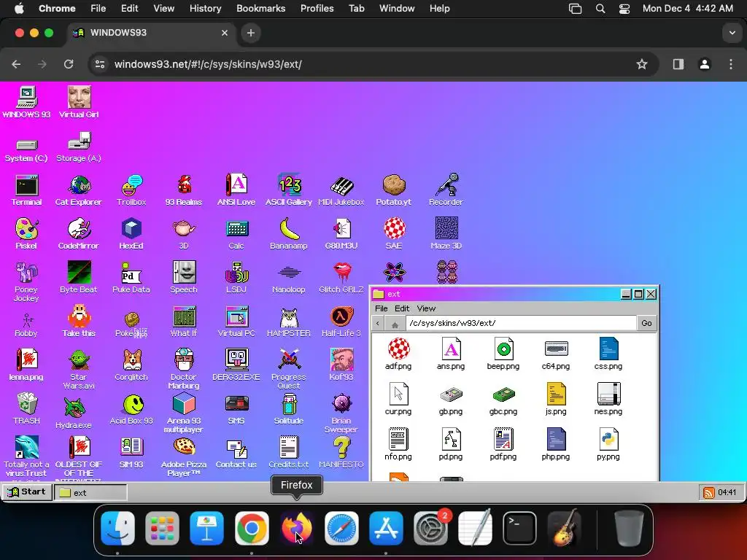Open the Trollbox chat icon
The width and height of the screenshot is (747, 560).
[x=131, y=190]
